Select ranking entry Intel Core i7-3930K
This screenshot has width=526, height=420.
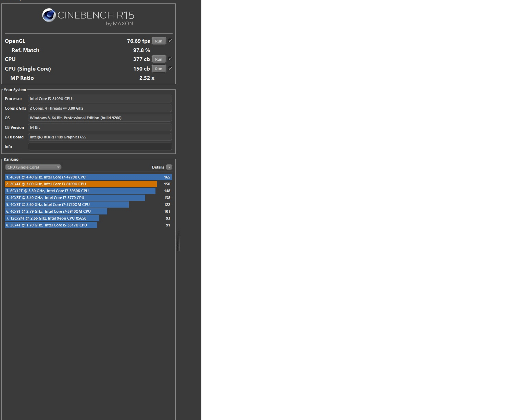pyautogui.click(x=88, y=191)
